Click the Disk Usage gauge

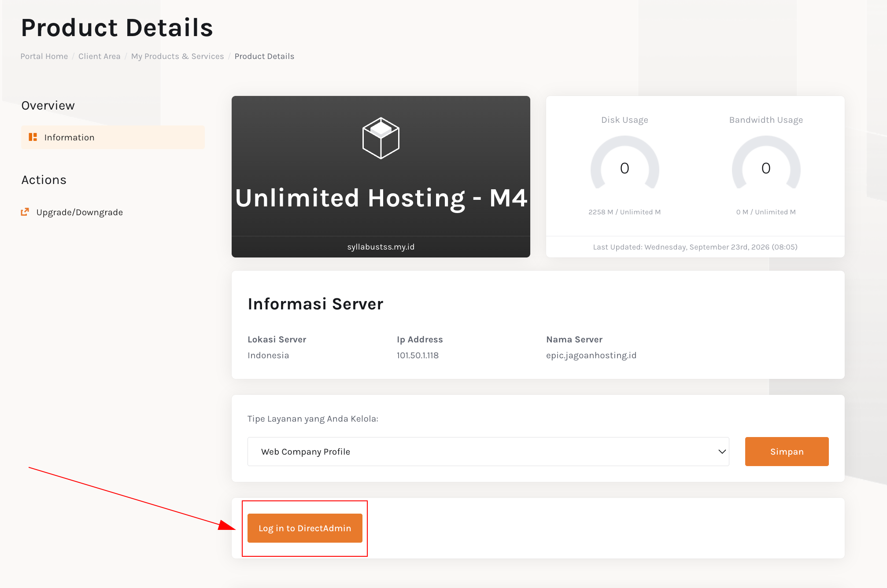coord(625,163)
